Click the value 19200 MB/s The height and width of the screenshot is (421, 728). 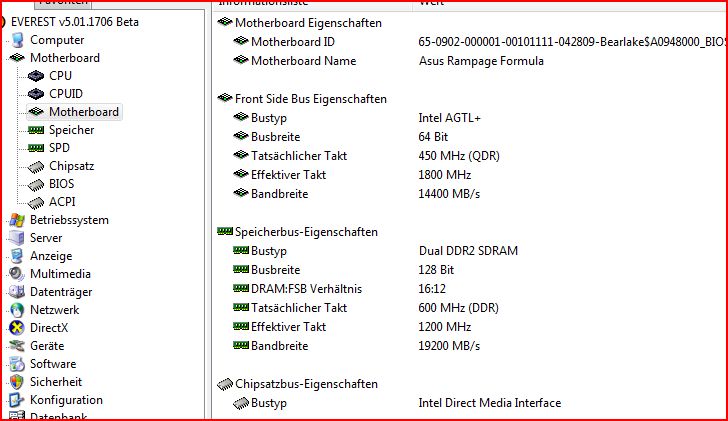tap(449, 346)
